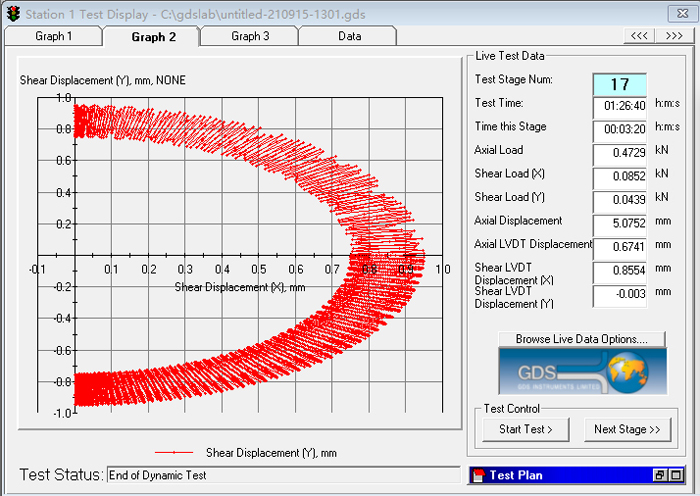
Task: Click Start Test button
Action: point(525,429)
